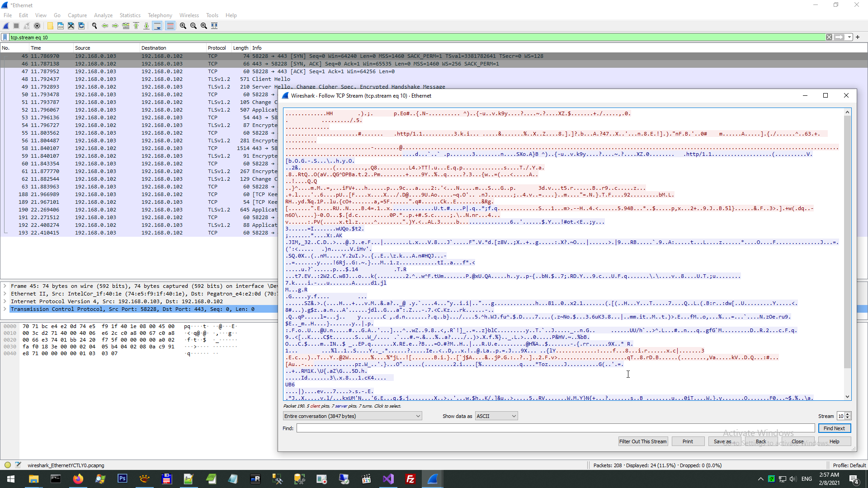This screenshot has width=868, height=488.
Task: Click the Zoom in toolbar icon
Action: [183, 26]
